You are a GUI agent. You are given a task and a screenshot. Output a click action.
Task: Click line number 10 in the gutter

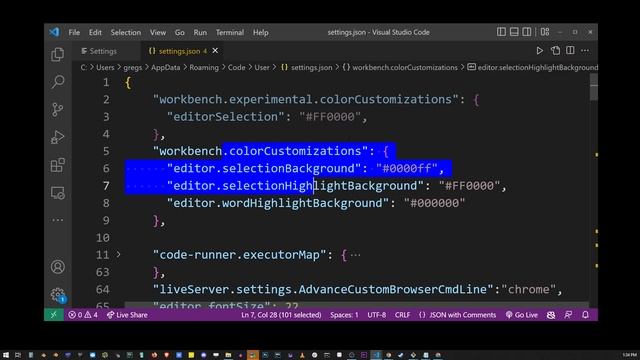[x=103, y=238]
